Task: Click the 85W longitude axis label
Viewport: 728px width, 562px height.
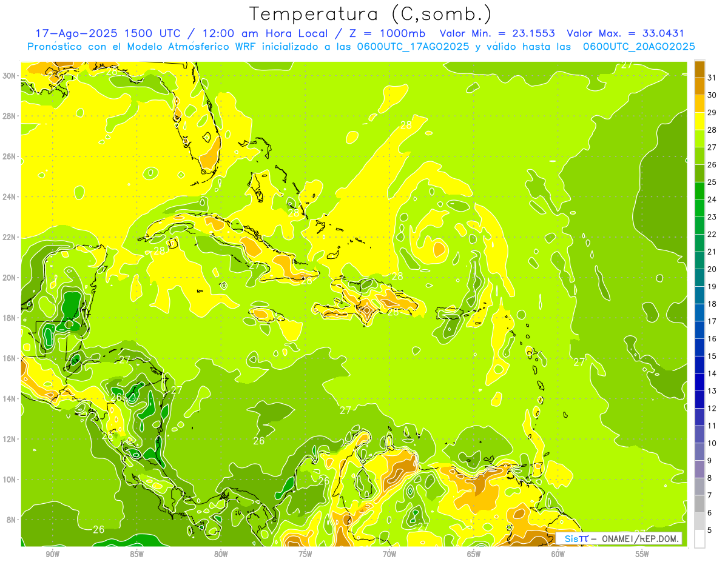Action: pyautogui.click(x=136, y=554)
